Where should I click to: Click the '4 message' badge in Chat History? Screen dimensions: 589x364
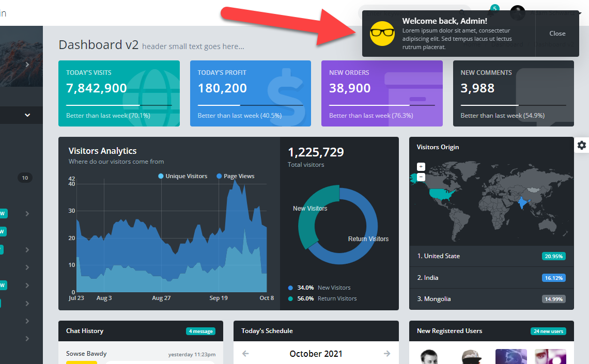pyautogui.click(x=200, y=331)
